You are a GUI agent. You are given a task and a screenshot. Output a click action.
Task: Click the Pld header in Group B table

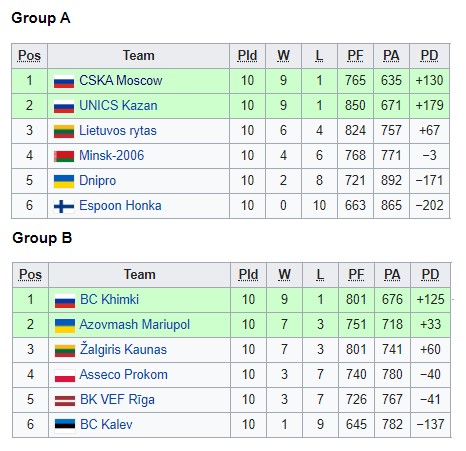[x=248, y=275]
